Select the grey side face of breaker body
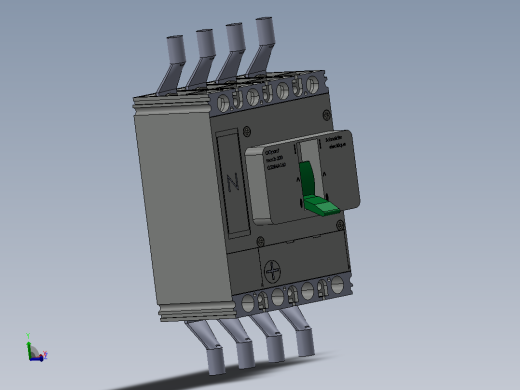Screen dimensions: 520x390 tap(183, 207)
